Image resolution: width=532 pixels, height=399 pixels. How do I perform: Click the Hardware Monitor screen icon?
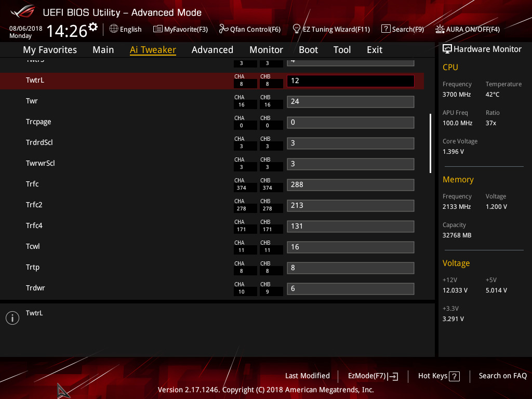(x=447, y=49)
